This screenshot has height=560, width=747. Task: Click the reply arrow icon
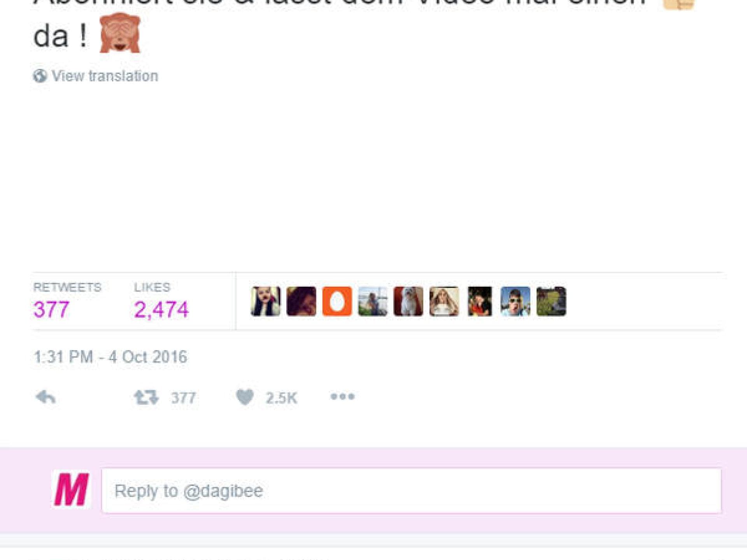tap(46, 397)
